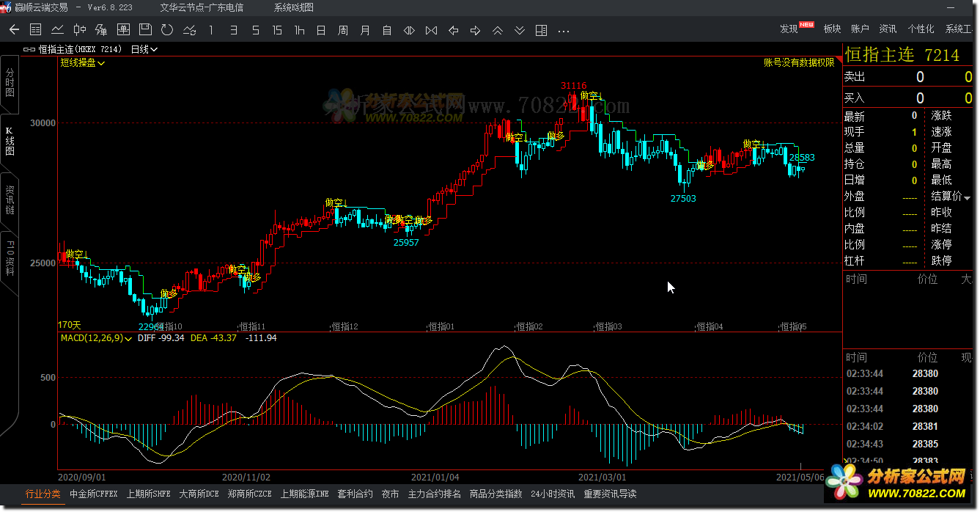Open the 资讯 menu
The width and height of the screenshot is (980, 512).
click(888, 29)
